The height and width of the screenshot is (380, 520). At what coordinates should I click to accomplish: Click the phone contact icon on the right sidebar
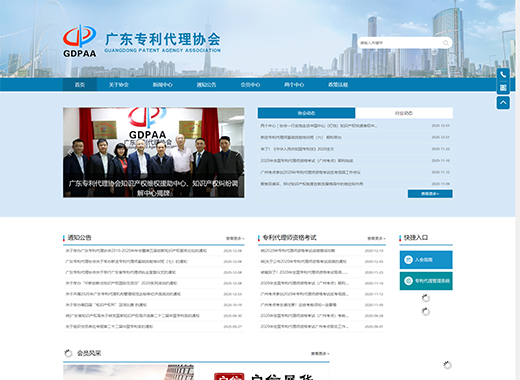point(503,75)
